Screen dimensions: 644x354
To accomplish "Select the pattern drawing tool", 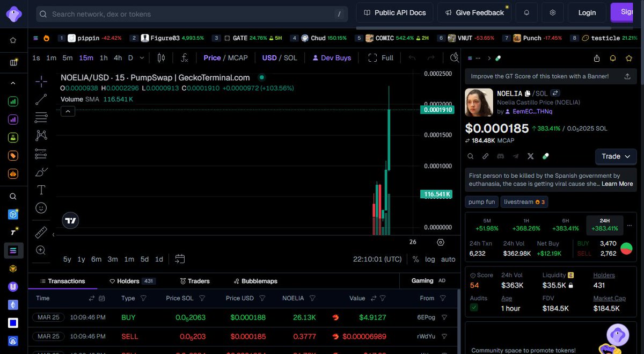I will [x=41, y=135].
